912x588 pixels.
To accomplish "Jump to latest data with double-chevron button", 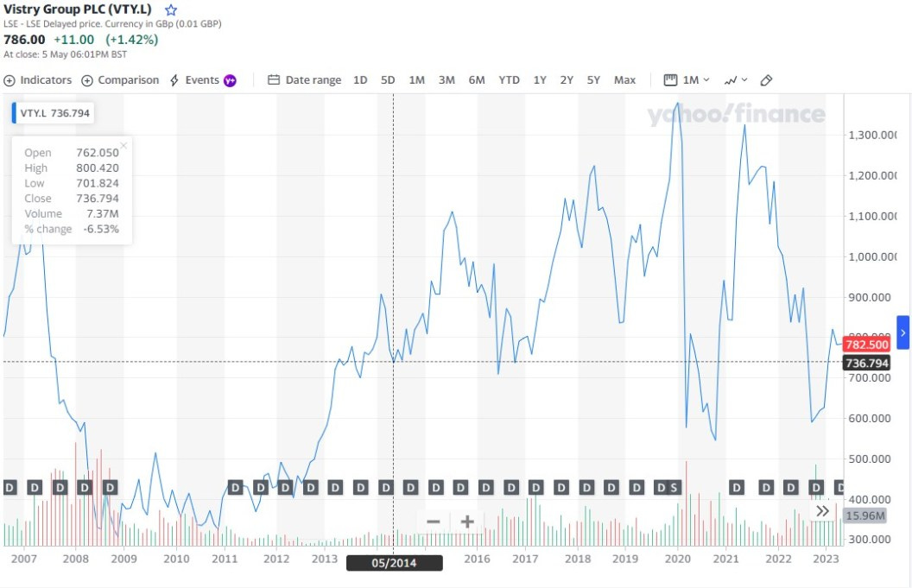I will (822, 511).
